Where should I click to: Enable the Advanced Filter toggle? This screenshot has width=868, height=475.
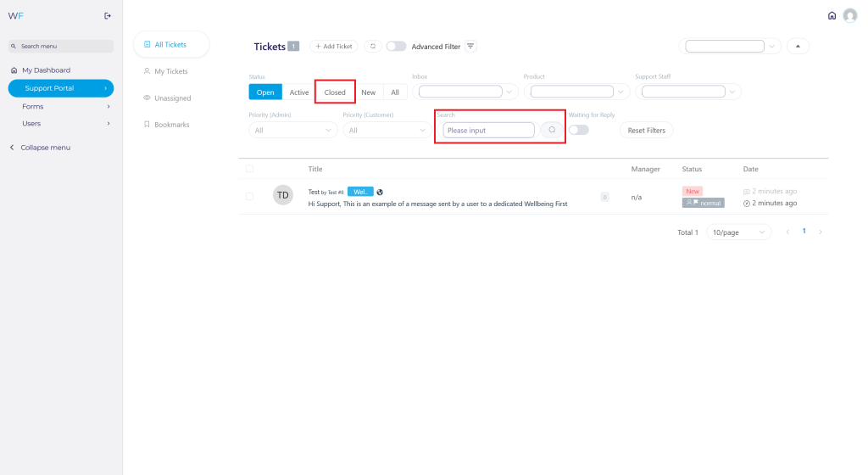[396, 46]
